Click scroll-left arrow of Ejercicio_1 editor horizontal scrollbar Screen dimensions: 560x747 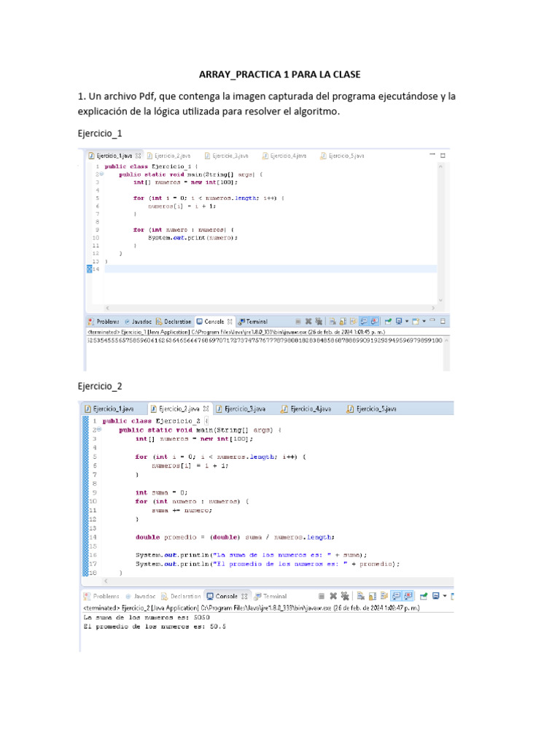click(x=108, y=309)
